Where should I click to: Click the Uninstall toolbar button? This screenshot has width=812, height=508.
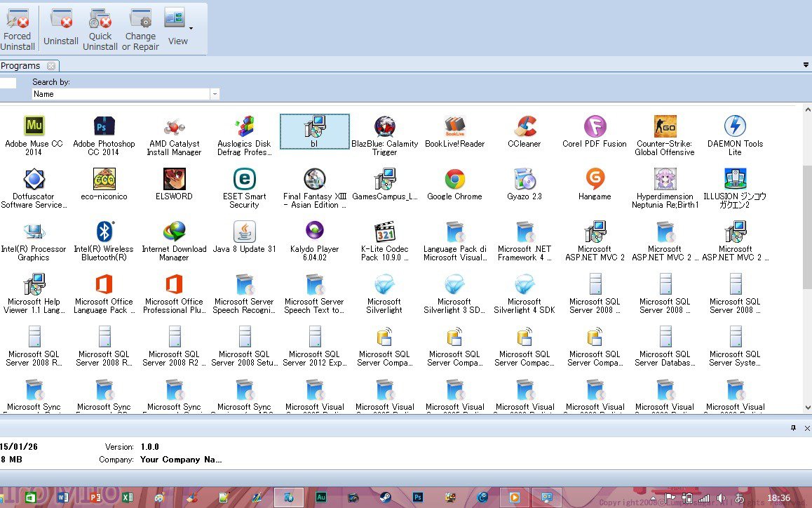(61, 29)
